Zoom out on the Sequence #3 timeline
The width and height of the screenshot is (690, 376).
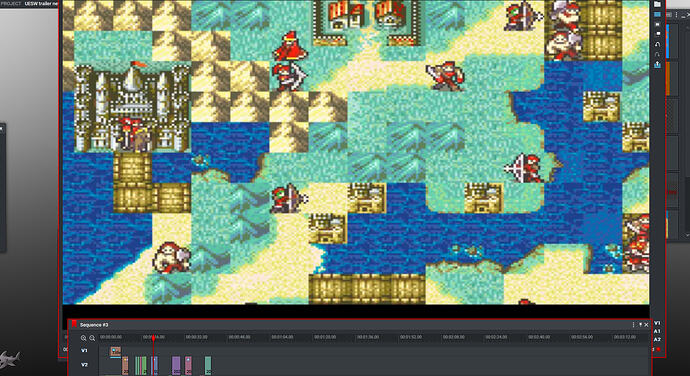(x=92, y=338)
